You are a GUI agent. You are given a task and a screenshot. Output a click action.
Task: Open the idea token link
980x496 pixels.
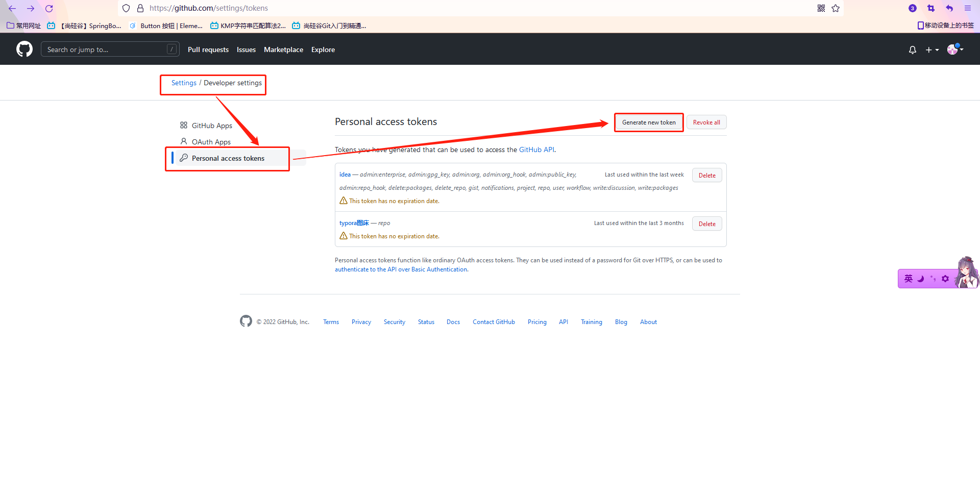(x=345, y=175)
